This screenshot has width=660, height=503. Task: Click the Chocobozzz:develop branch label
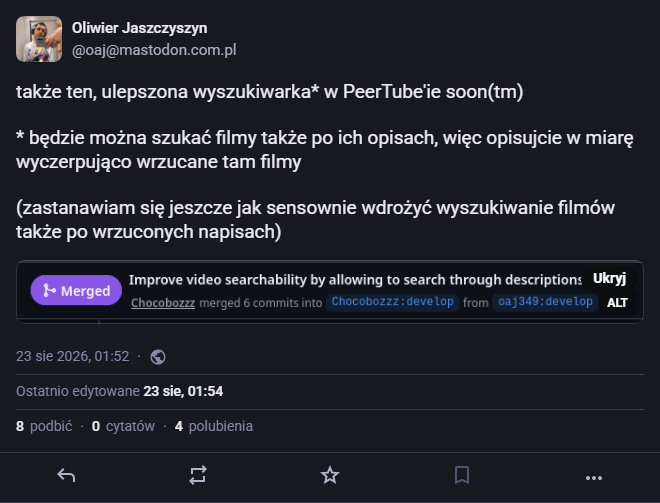[392, 302]
